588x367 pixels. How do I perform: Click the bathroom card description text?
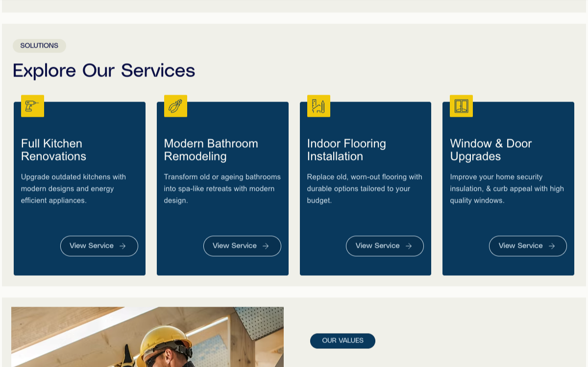click(x=222, y=189)
